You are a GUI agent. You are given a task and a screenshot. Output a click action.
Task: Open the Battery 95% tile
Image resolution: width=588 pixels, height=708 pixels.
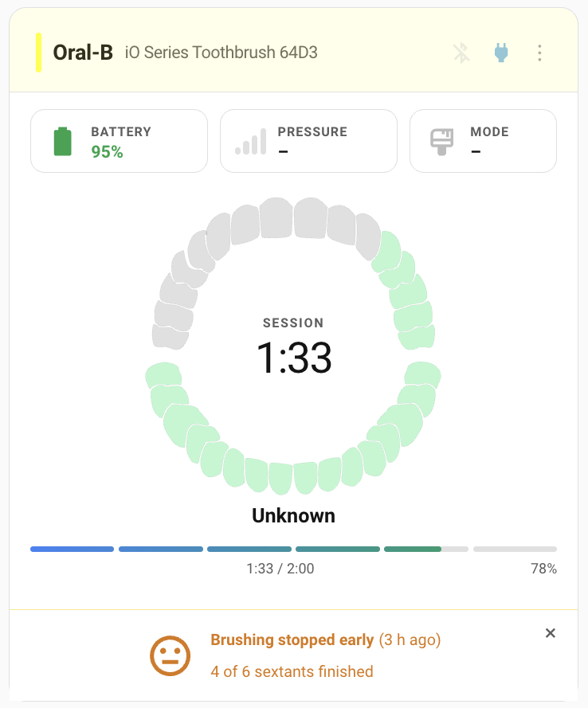pos(120,141)
